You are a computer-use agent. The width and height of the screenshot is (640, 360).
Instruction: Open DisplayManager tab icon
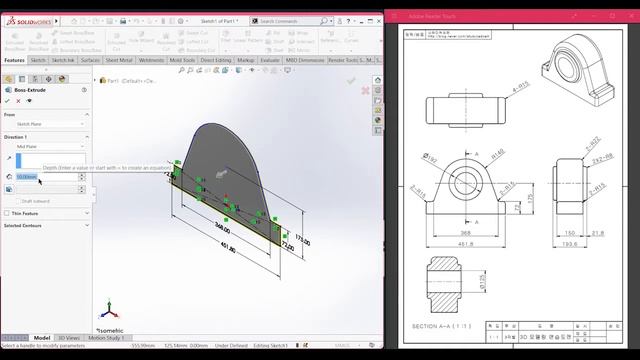click(x=62, y=79)
